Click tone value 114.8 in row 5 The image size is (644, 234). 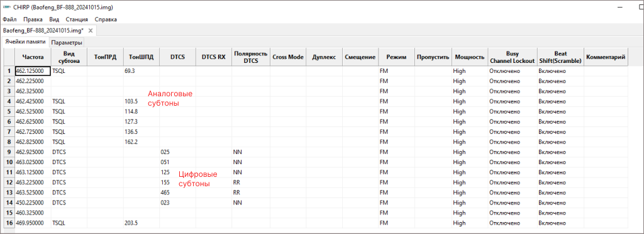tap(142, 112)
